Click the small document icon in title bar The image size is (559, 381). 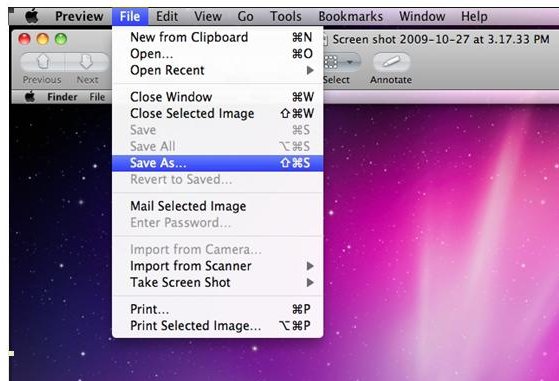(325, 39)
